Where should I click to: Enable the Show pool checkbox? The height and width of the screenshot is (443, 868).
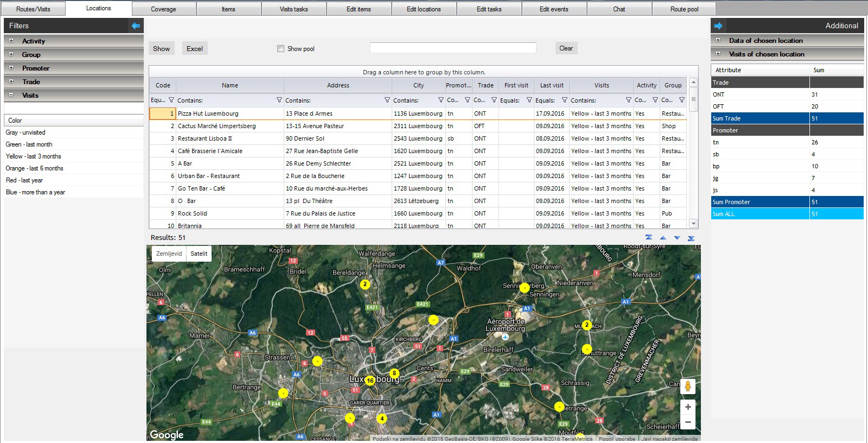pyautogui.click(x=280, y=49)
